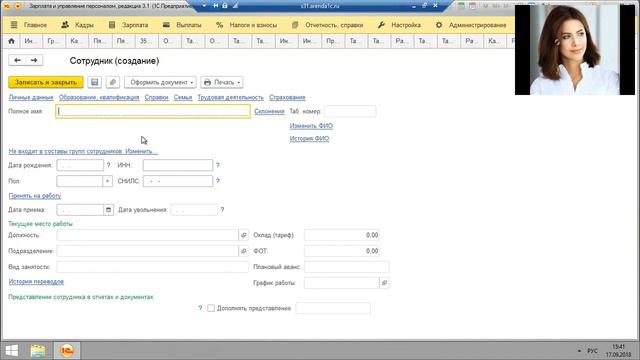Open the Зарплата menu section
Image resolution: width=640 pixels, height=360 pixels.
coord(129,25)
